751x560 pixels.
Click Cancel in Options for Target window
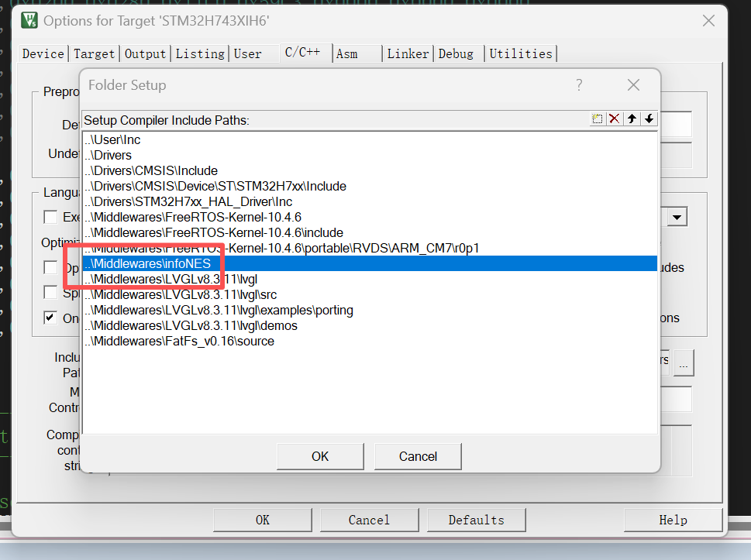point(369,520)
